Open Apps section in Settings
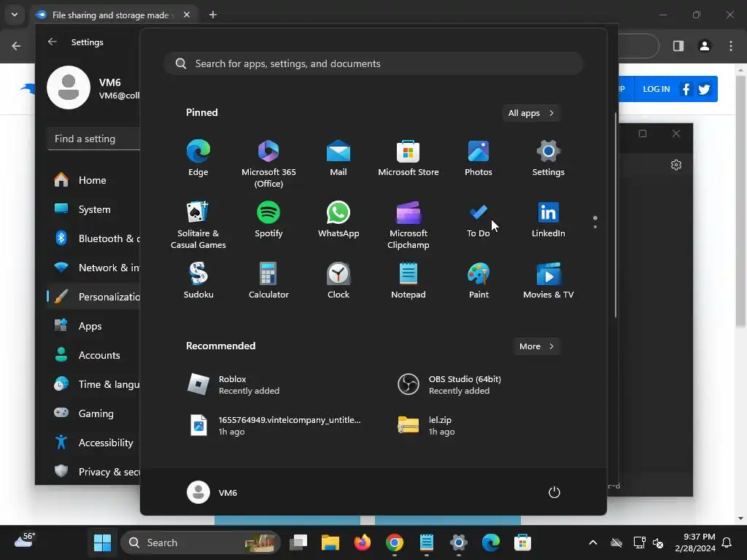Image resolution: width=747 pixels, height=560 pixels. tap(93, 326)
